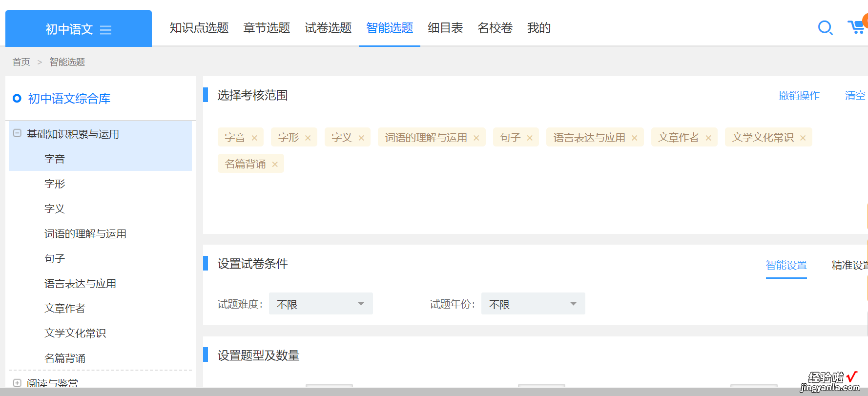The image size is (868, 396).
Task: Go to 首页 breadcrumb link
Action: [21, 62]
